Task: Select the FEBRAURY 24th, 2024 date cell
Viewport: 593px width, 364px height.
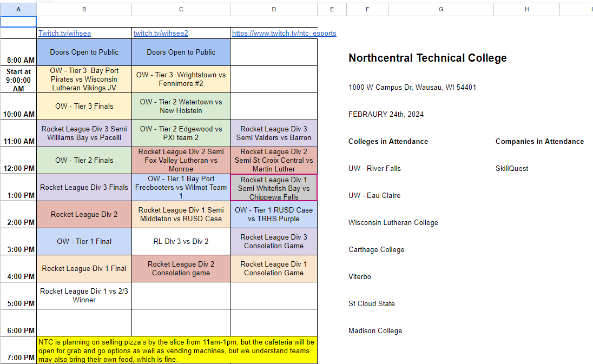Action: tap(386, 115)
